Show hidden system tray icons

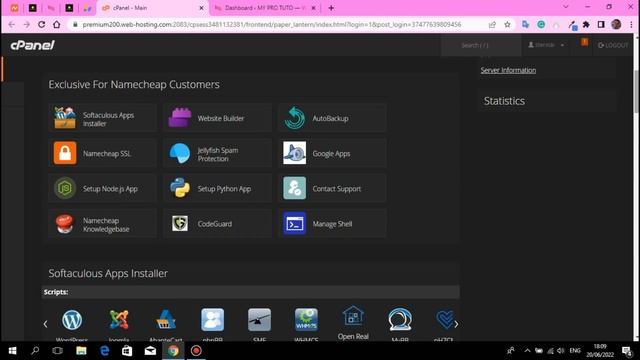click(527, 351)
